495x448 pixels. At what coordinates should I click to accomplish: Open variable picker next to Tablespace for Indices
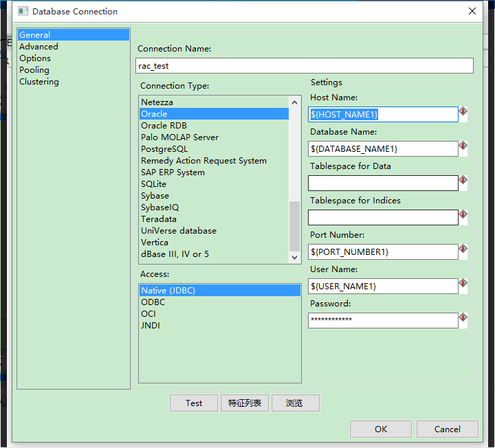463,214
